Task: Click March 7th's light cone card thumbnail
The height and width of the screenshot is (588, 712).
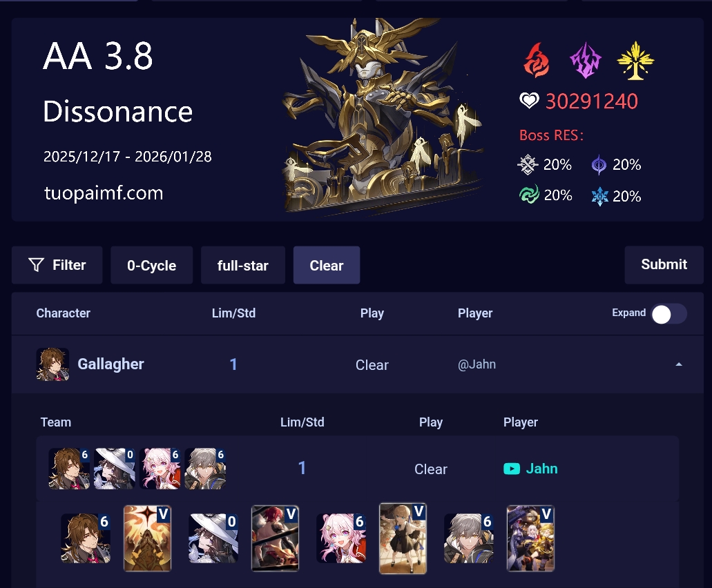Action: pyautogui.click(x=403, y=538)
